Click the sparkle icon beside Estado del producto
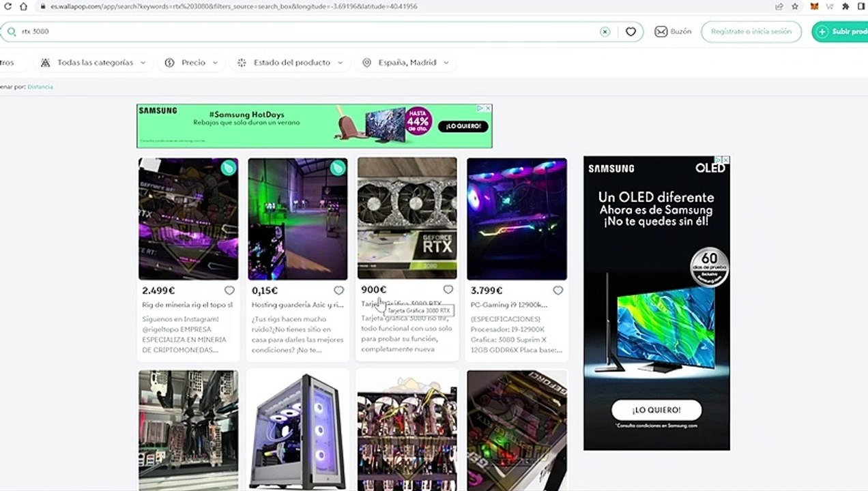Screen dimensions: 868x491 tap(242, 62)
